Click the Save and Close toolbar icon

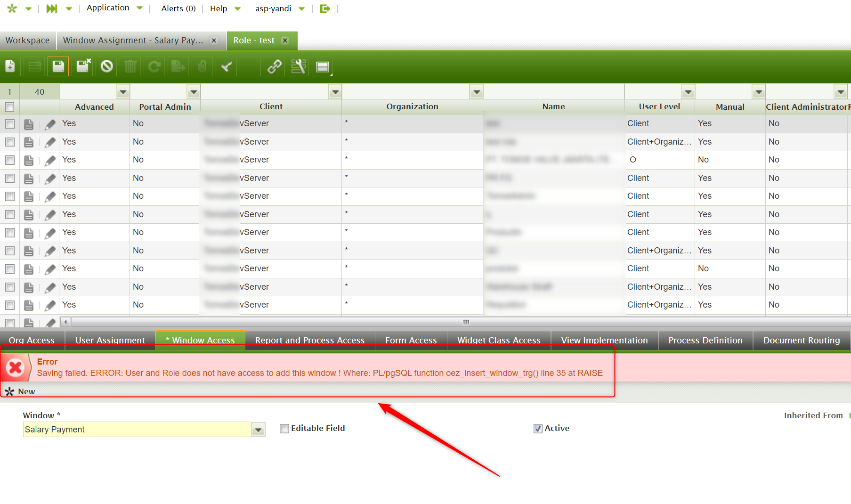coord(83,66)
